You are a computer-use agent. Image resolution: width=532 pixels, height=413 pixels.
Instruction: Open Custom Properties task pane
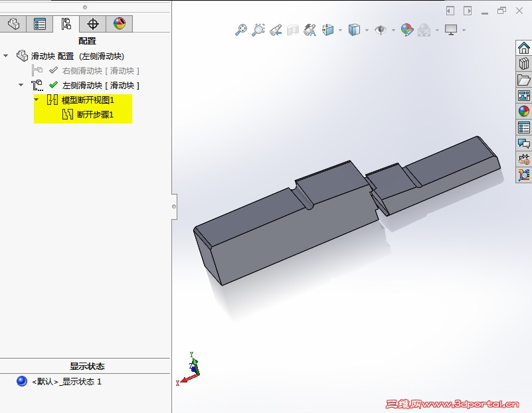(524, 127)
